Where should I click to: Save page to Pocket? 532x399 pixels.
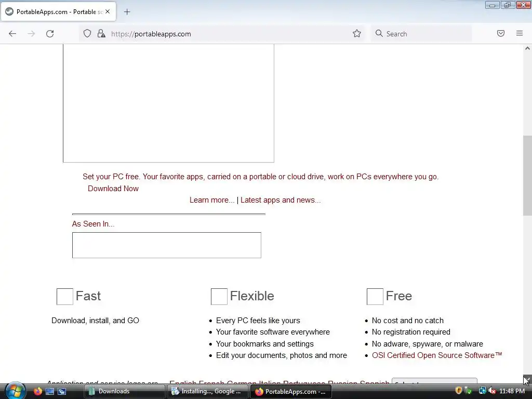pos(501,34)
